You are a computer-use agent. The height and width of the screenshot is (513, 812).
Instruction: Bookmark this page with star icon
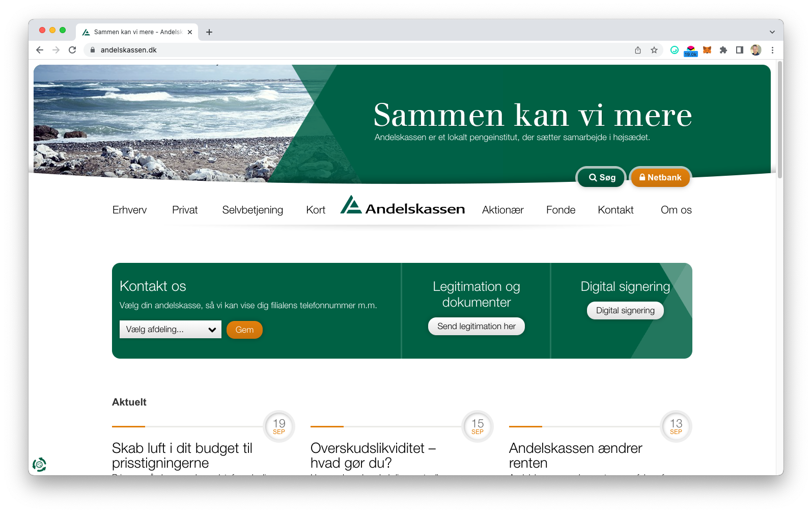pyautogui.click(x=654, y=50)
